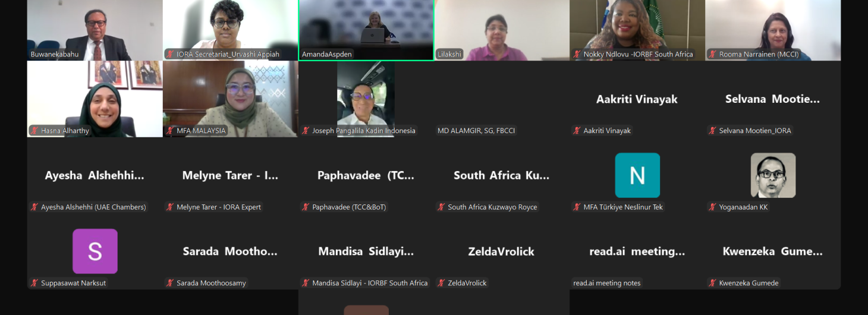Click muted mic icon beside Rooma Narrainen (MCCI)
The height and width of the screenshot is (315, 868).
pyautogui.click(x=712, y=54)
